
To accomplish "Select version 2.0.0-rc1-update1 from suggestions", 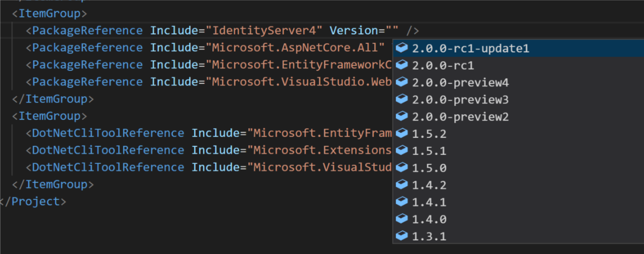I will 471,48.
